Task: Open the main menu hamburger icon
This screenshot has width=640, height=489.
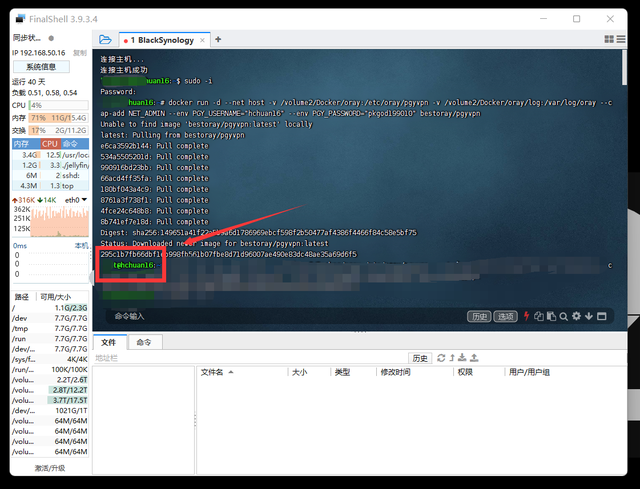Action: point(621,39)
